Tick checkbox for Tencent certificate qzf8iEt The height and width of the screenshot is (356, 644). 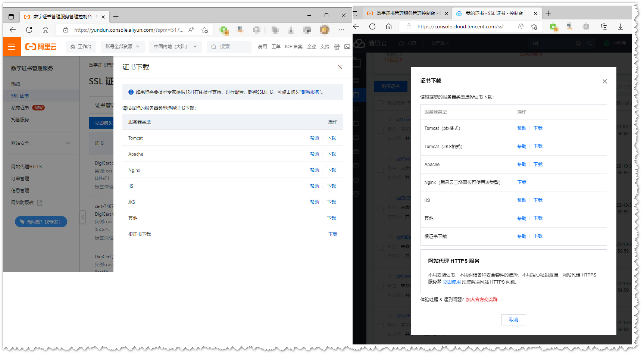click(x=381, y=248)
